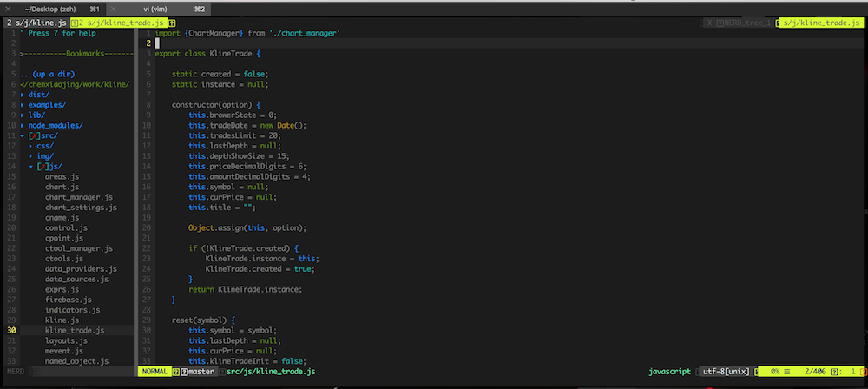The width and height of the screenshot is (868, 389).
Task: Open kline.js in the tree
Action: [62, 320]
